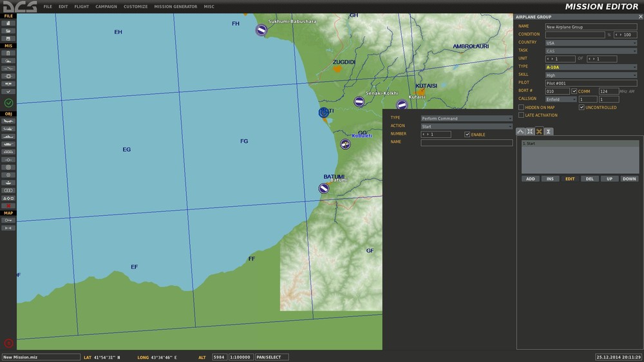Enable the Hidden on Map checkbox
The image size is (644, 362).
click(521, 108)
